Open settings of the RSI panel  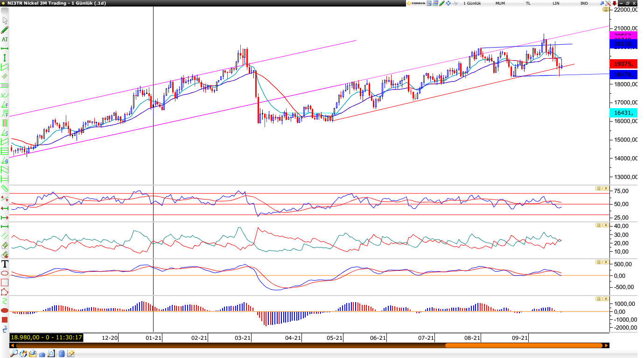point(599,188)
